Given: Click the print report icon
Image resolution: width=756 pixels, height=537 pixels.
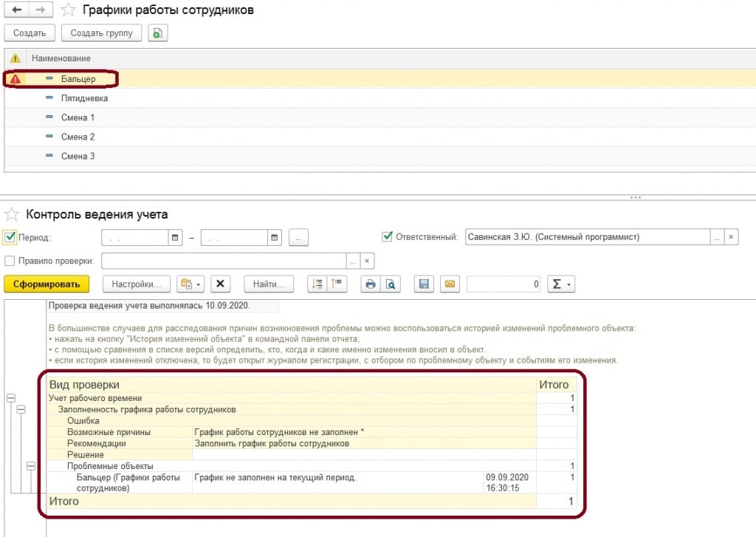Looking at the screenshot, I should pyautogui.click(x=371, y=284).
